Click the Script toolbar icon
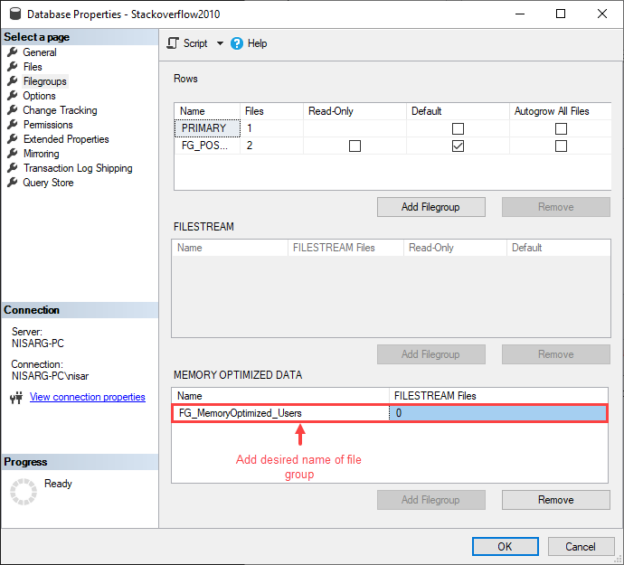Image resolution: width=624 pixels, height=565 pixels. pos(173,43)
